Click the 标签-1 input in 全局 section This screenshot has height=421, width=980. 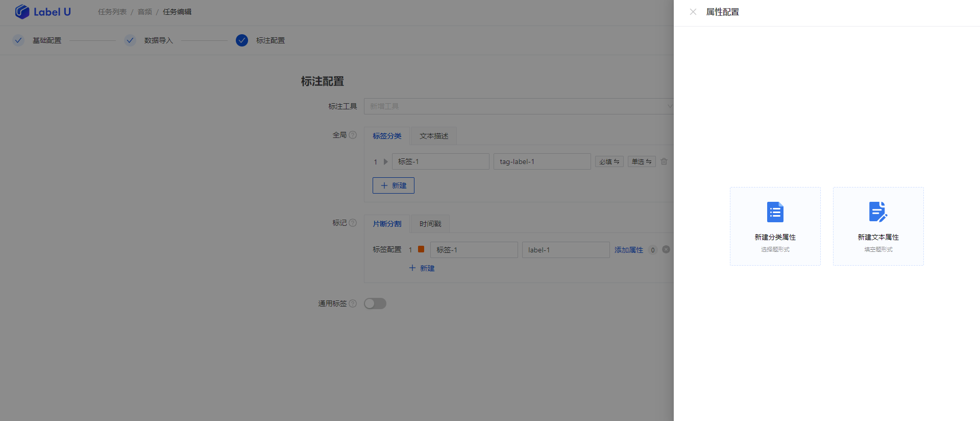tap(440, 161)
